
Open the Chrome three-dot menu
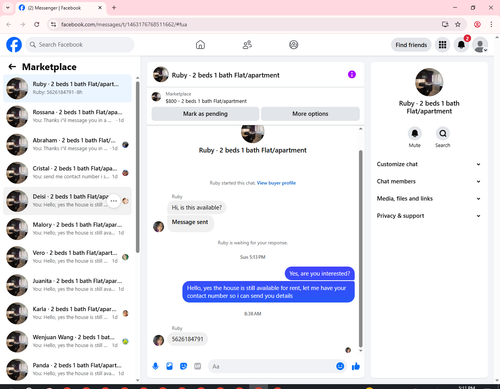(491, 24)
